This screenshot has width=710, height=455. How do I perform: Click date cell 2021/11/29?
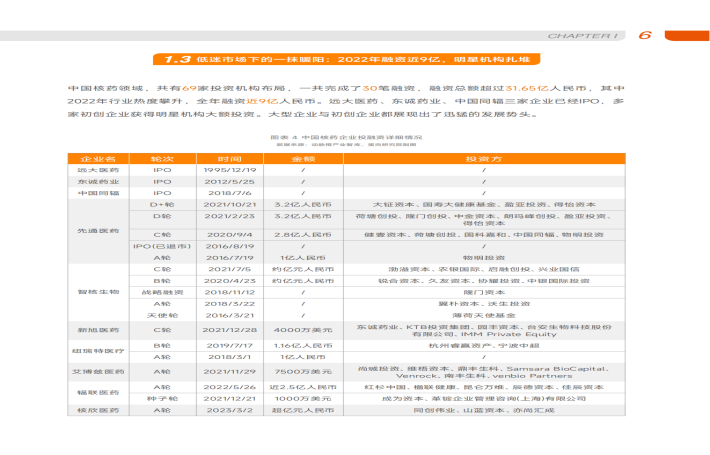(230, 372)
